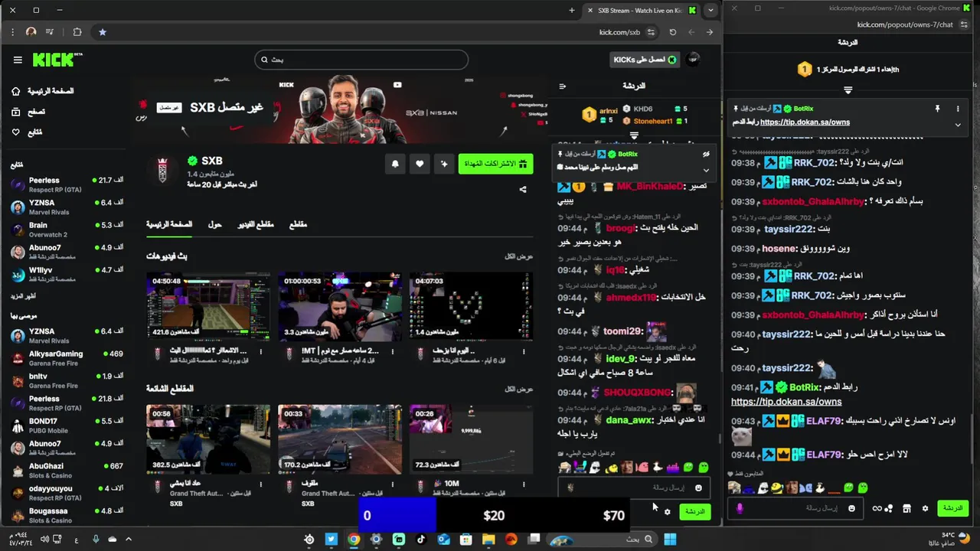Screen dimensions: 980x551
Task: Open options for the 04:50:48 broadcast video
Action: tap(261, 352)
